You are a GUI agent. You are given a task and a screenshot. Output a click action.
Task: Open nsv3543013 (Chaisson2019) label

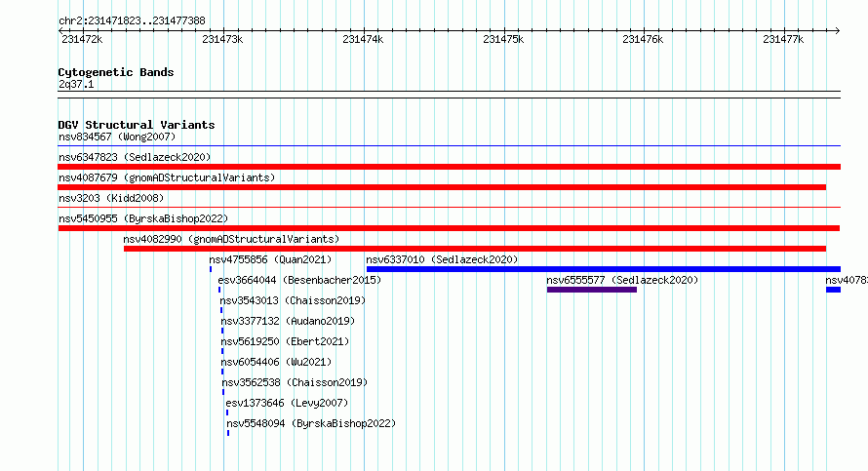click(x=293, y=300)
